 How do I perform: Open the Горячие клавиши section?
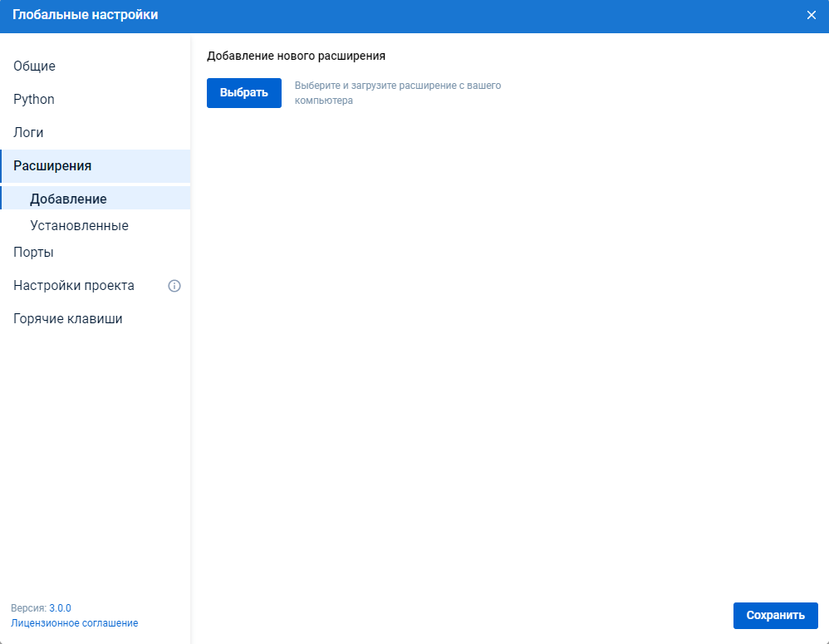click(x=68, y=319)
